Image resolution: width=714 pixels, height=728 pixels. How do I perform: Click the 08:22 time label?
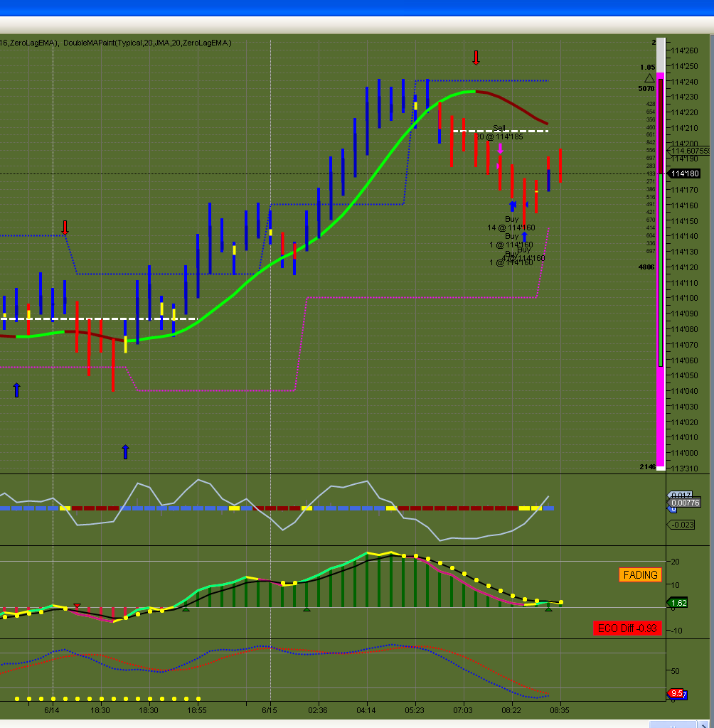pos(511,710)
